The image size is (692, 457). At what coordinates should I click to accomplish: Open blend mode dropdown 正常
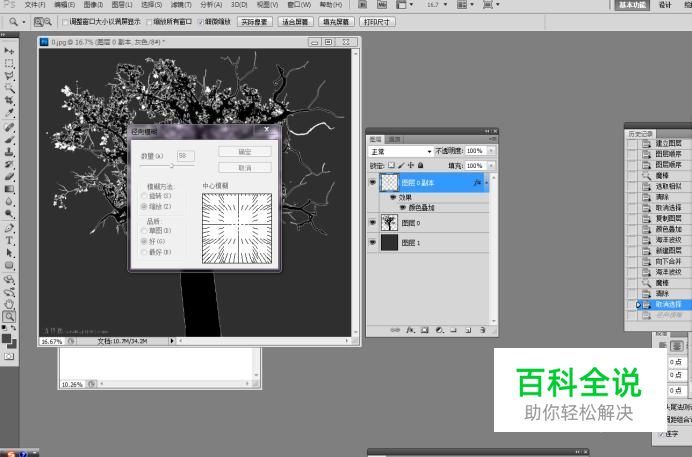[400, 151]
